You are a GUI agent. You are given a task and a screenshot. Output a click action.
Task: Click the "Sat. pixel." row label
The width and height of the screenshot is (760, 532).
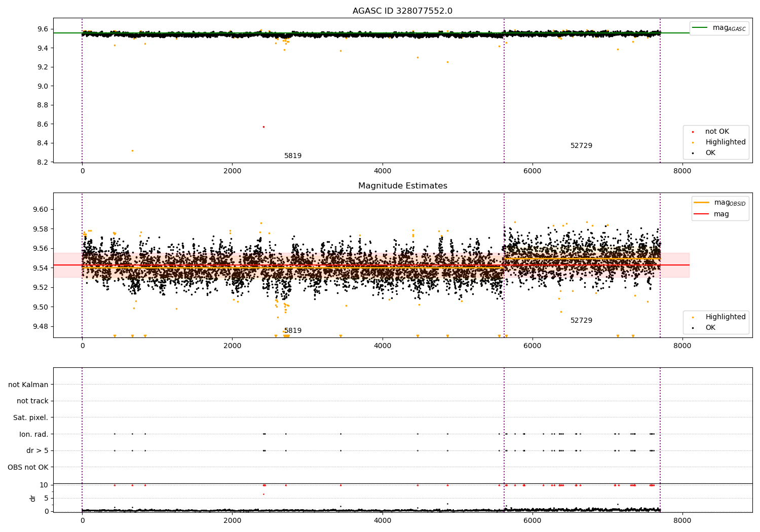click(x=31, y=418)
